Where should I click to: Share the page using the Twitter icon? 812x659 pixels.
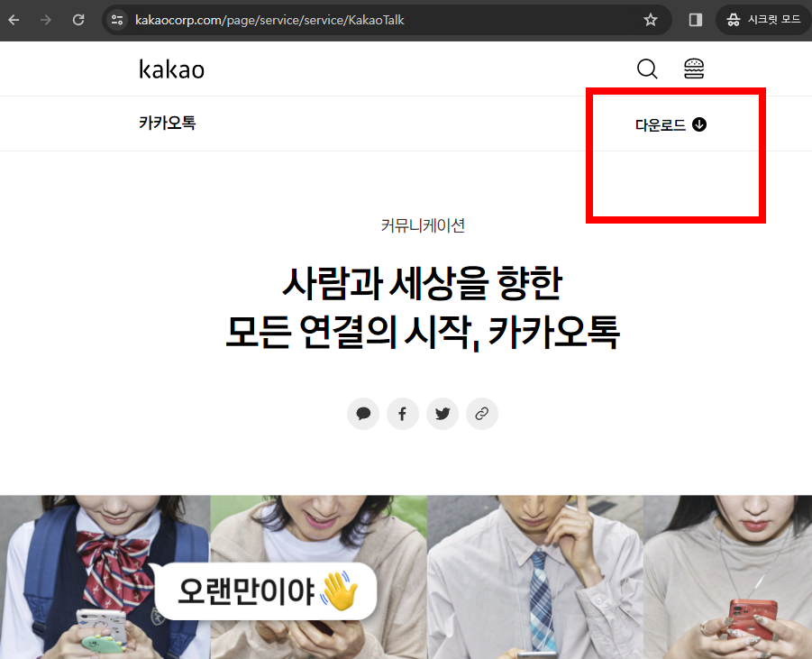(442, 414)
